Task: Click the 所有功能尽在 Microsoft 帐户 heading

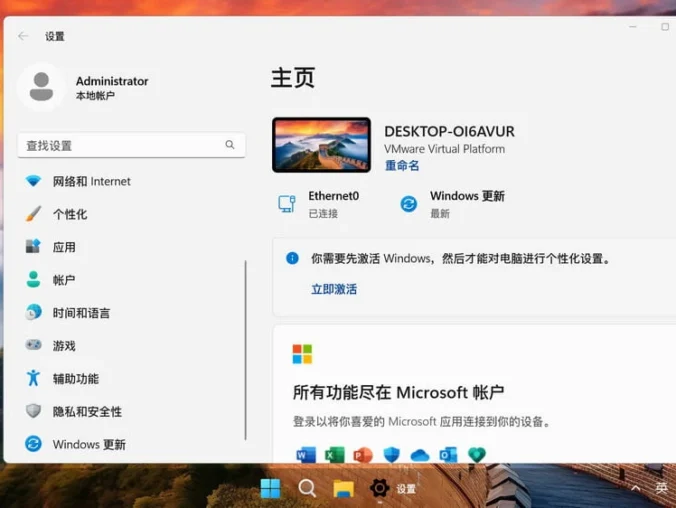Action: (x=398, y=392)
